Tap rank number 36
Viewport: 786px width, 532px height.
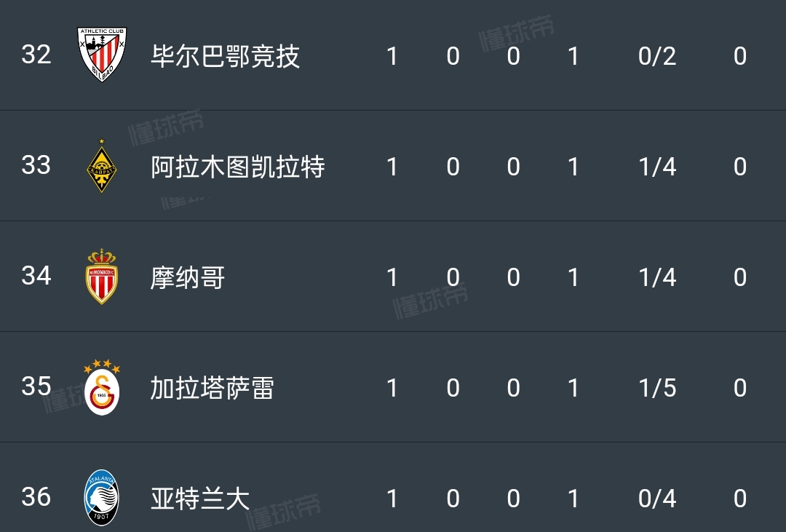36,497
